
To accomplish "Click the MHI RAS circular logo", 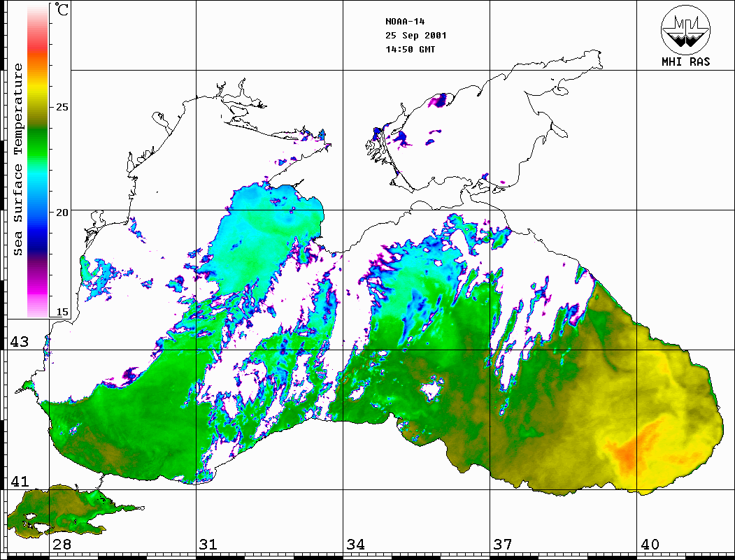I will click(x=685, y=29).
